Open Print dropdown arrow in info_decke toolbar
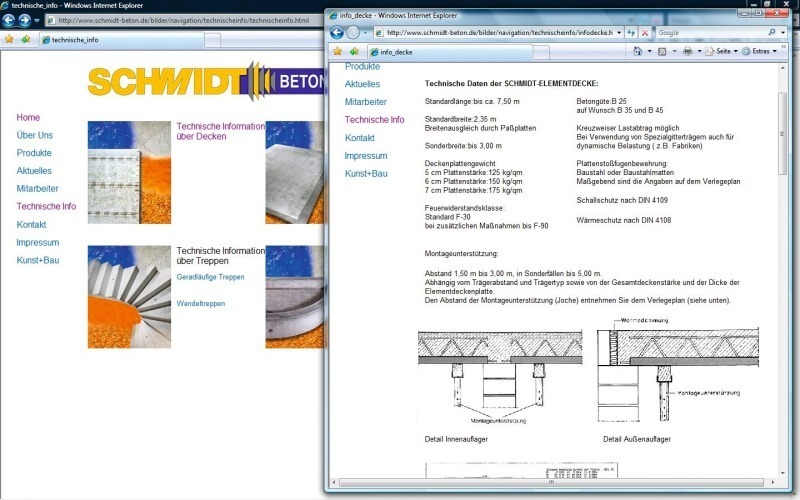This screenshot has width=800, height=500. pyautogui.click(x=699, y=51)
